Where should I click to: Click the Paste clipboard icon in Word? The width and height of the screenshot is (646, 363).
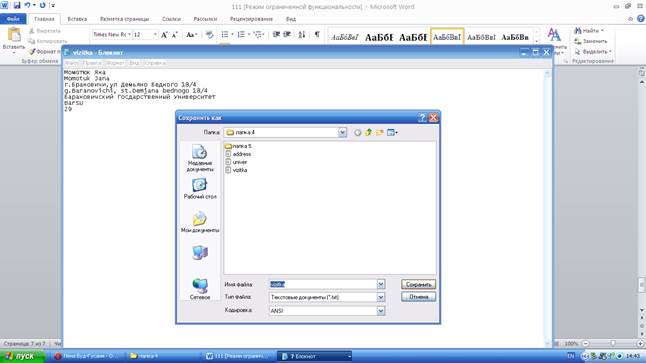[14, 35]
